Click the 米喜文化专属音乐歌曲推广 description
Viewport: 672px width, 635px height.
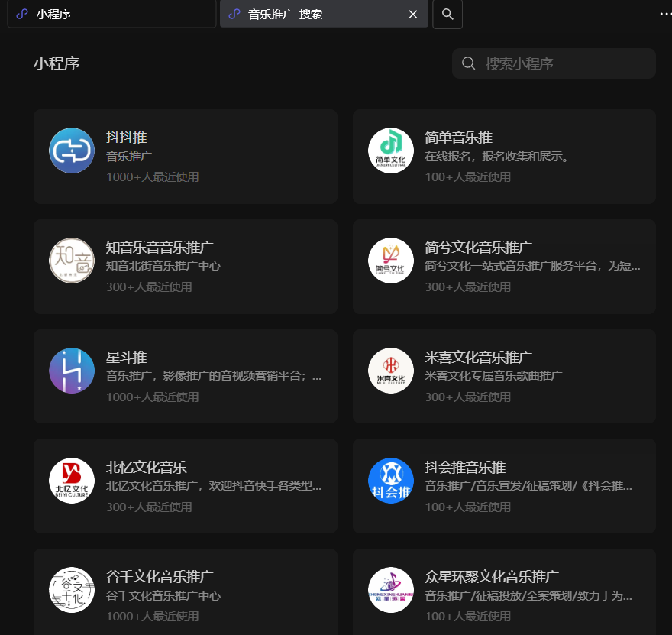(x=493, y=376)
